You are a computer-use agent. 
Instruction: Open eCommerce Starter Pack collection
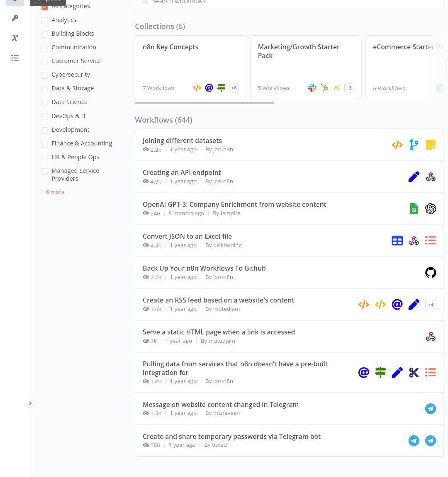coord(405,68)
